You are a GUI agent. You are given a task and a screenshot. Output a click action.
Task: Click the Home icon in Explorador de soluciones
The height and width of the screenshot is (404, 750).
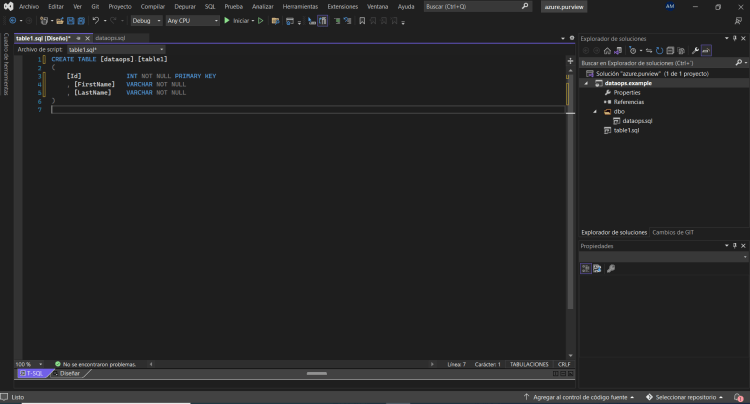[x=606, y=50]
